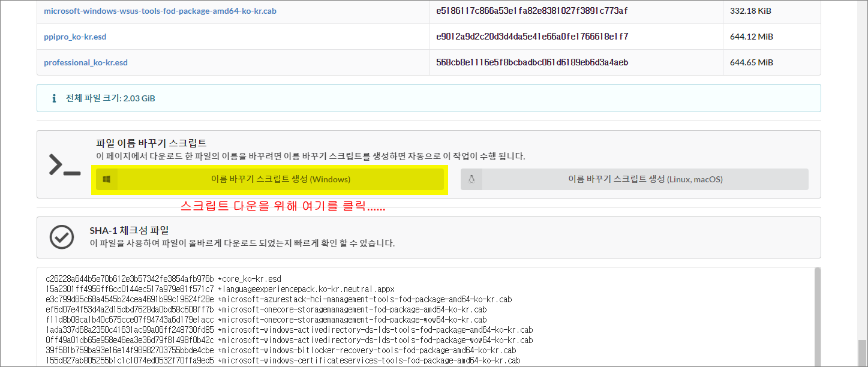Select the 파일 이름 바꾸기 스크립트 heading
868x367 pixels.
(151, 143)
